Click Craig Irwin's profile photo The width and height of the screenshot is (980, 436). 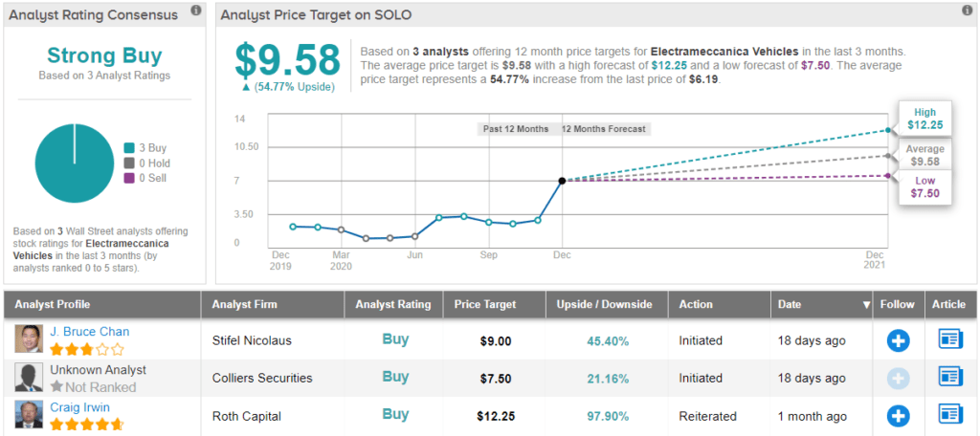pos(29,415)
